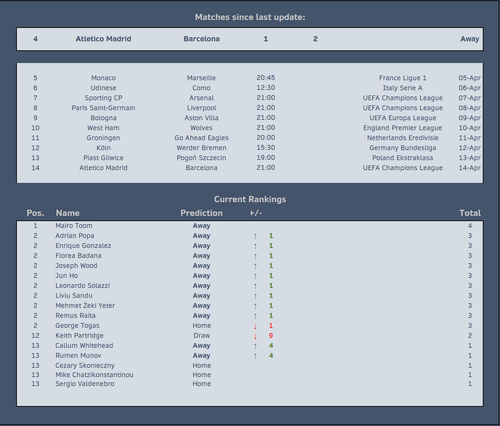Click 'Udinese' home team

click(103, 88)
